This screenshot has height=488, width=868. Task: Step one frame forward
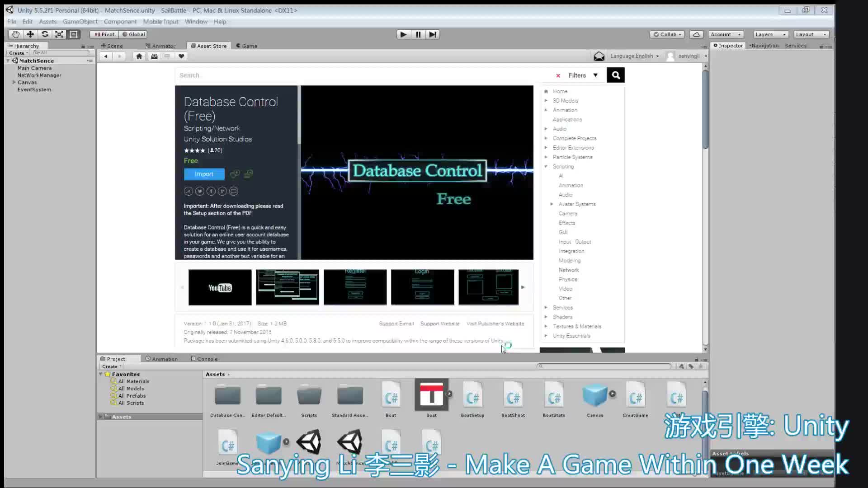pyautogui.click(x=433, y=34)
